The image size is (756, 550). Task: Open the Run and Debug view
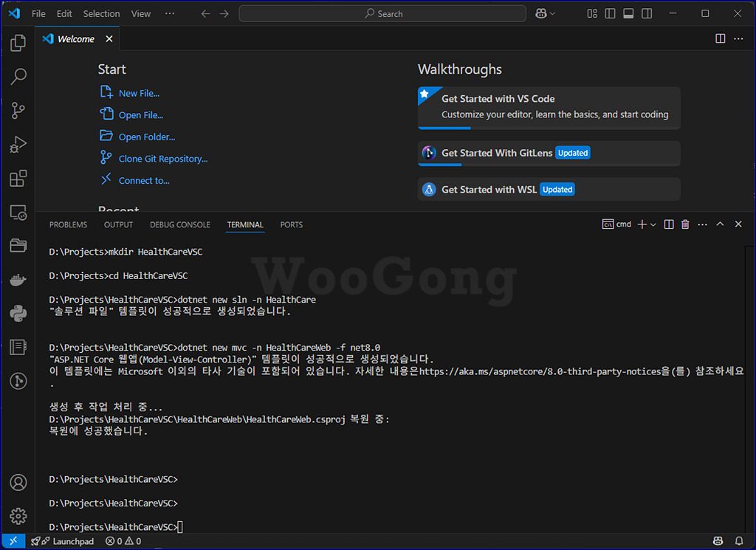(18, 145)
